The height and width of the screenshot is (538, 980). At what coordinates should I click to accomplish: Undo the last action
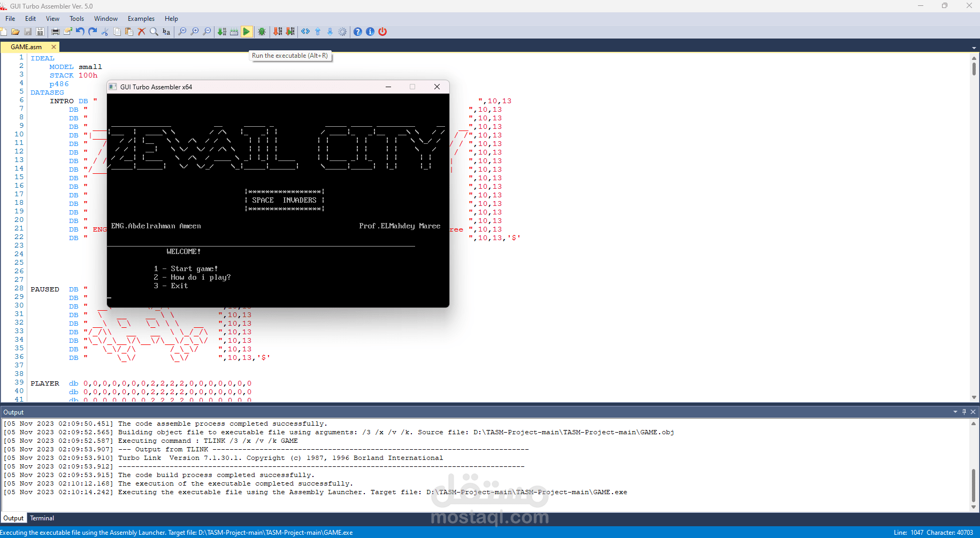80,32
